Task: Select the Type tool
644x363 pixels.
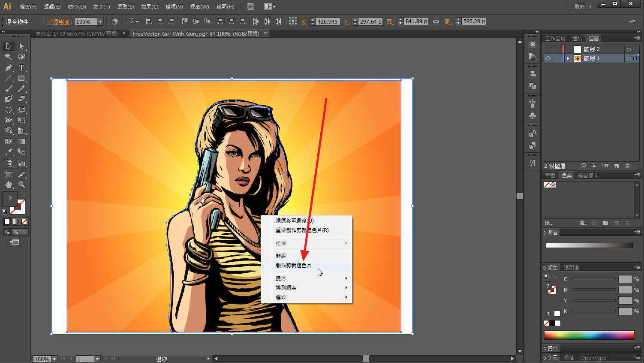Action: click(x=21, y=68)
